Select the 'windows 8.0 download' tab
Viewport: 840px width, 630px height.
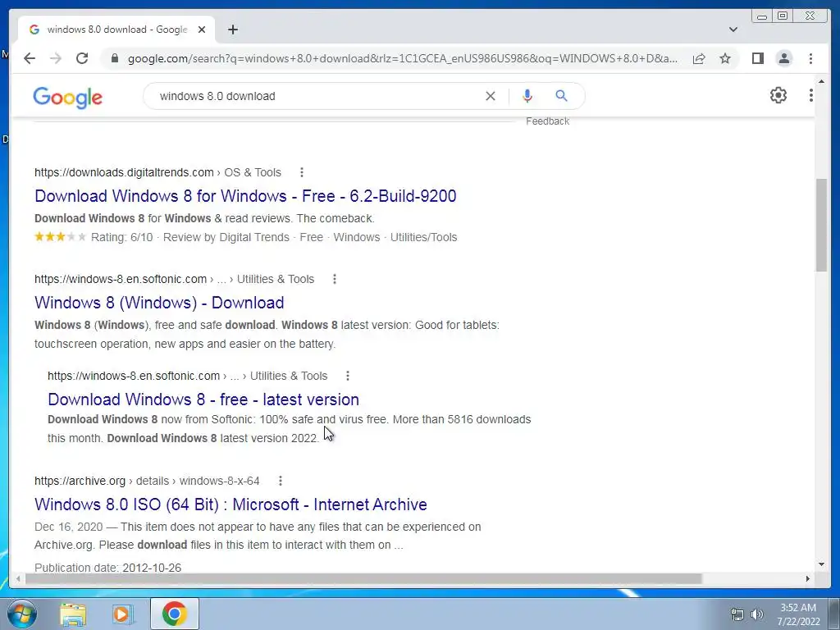tap(116, 30)
